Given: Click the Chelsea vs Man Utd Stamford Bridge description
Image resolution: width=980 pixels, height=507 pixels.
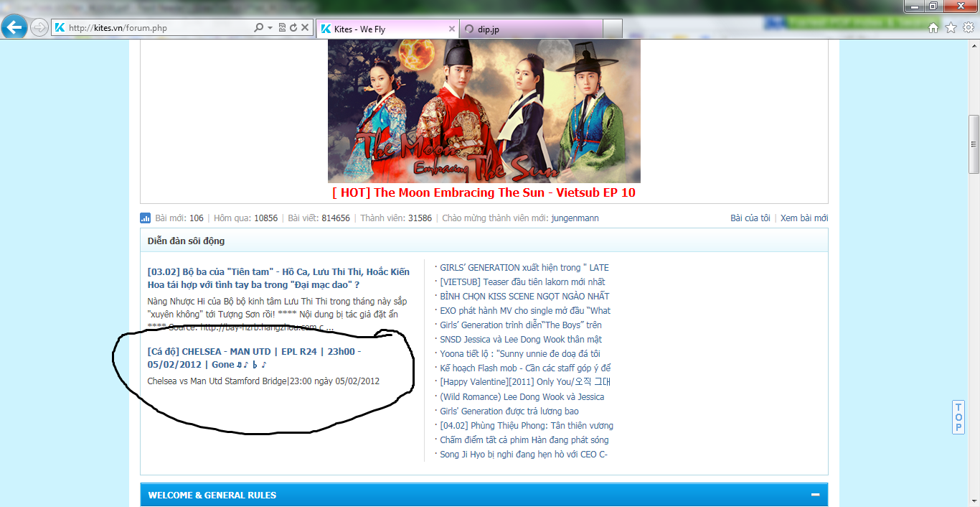Looking at the screenshot, I should [263, 381].
